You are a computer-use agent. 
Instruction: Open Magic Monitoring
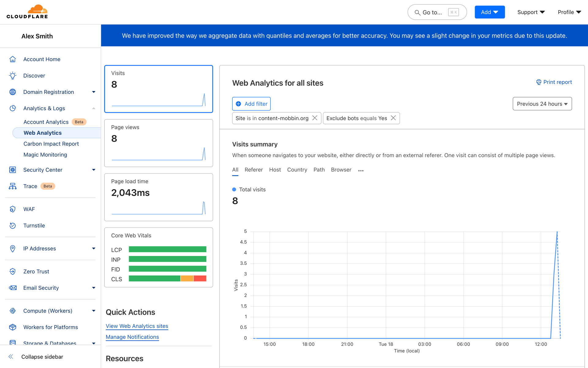45,155
